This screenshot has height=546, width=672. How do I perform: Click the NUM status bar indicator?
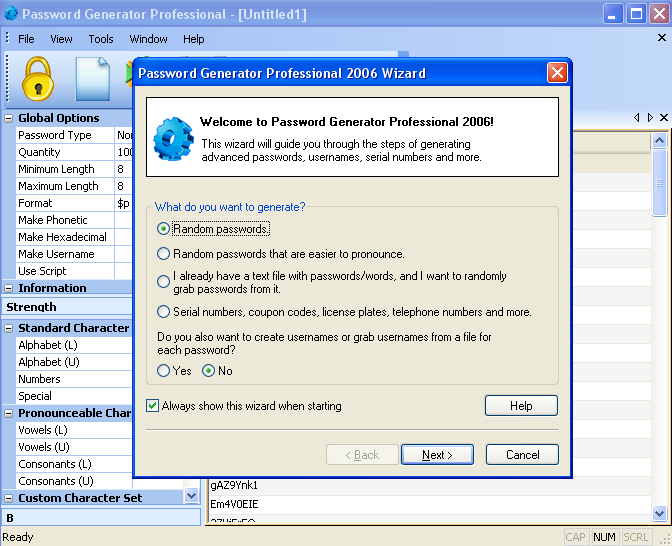coord(604,537)
